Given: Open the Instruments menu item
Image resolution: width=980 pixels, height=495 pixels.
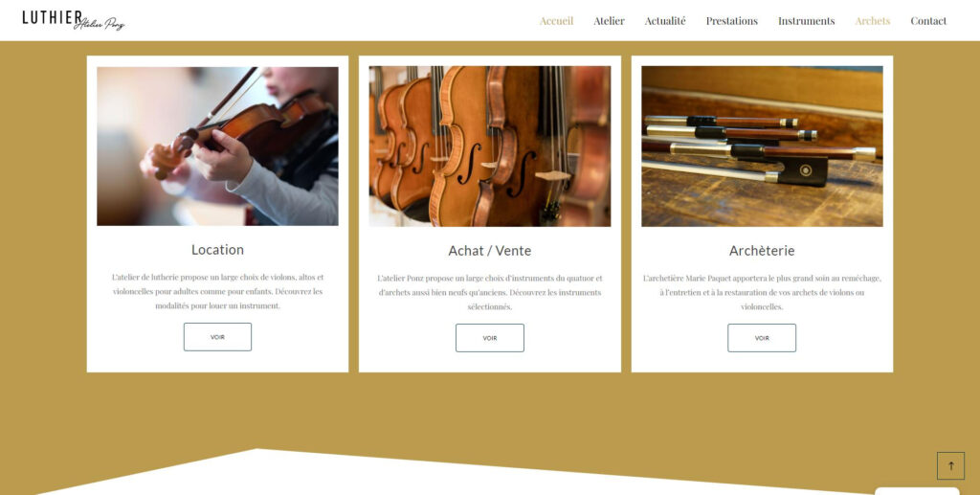Looking at the screenshot, I should [806, 21].
